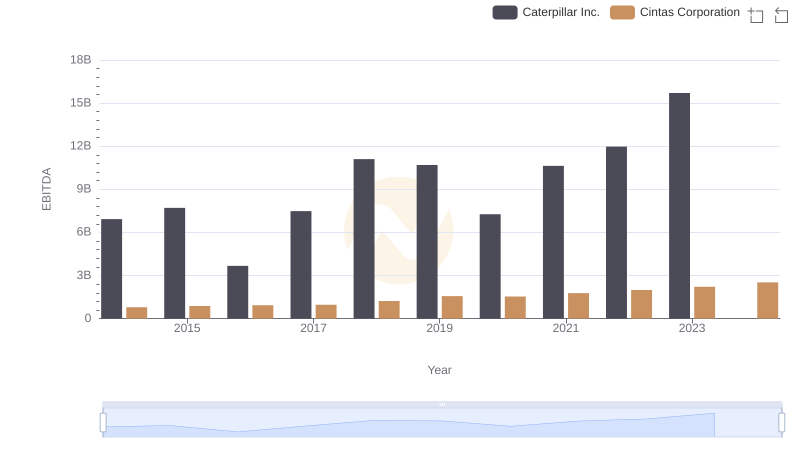Image resolution: width=800 pixels, height=461 pixels.
Task: Click Caterpillar Inc. legend label text
Action: [561, 12]
